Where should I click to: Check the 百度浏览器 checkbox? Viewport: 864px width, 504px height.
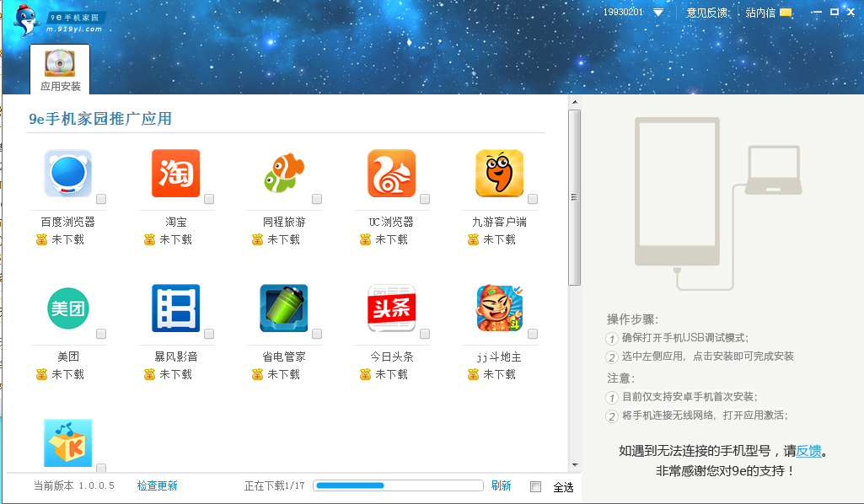point(101,199)
